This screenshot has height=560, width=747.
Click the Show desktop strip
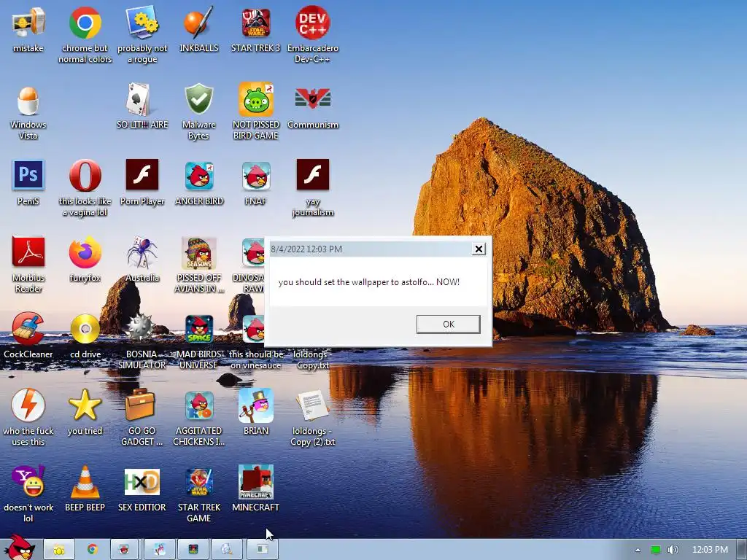(742, 550)
